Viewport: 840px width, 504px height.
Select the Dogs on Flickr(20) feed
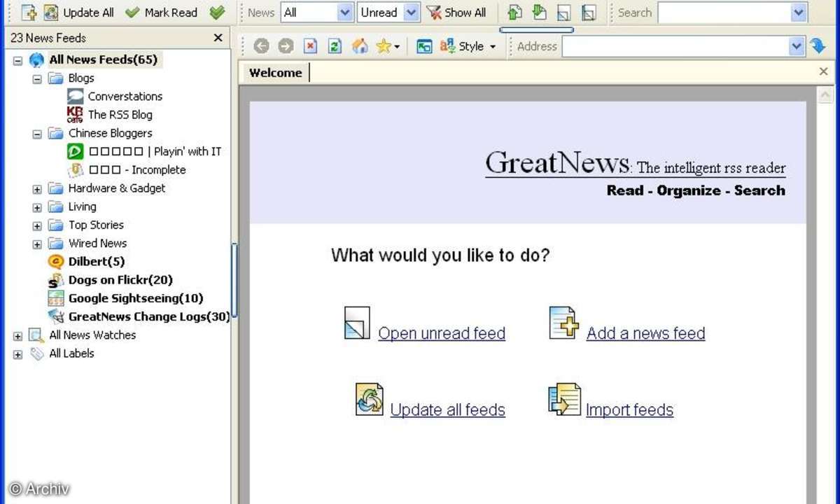(120, 280)
